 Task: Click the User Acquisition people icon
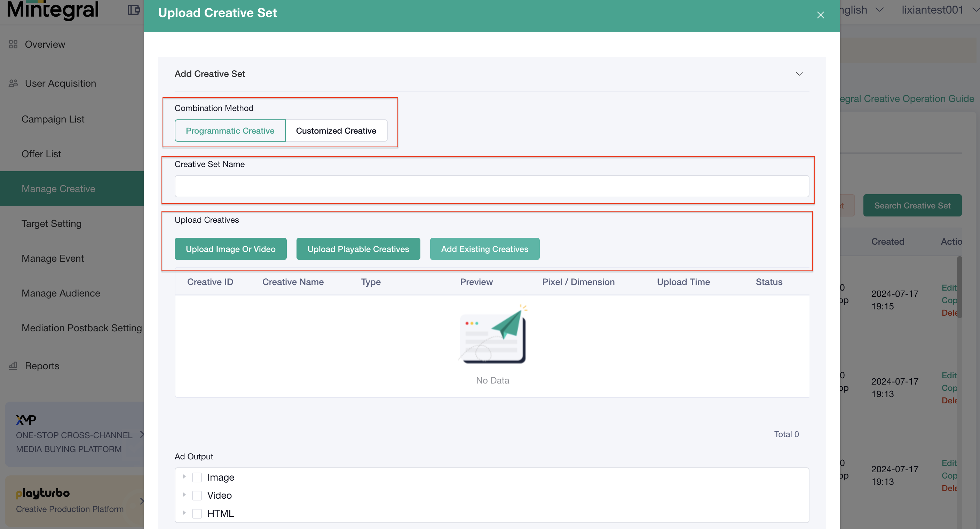[13, 83]
